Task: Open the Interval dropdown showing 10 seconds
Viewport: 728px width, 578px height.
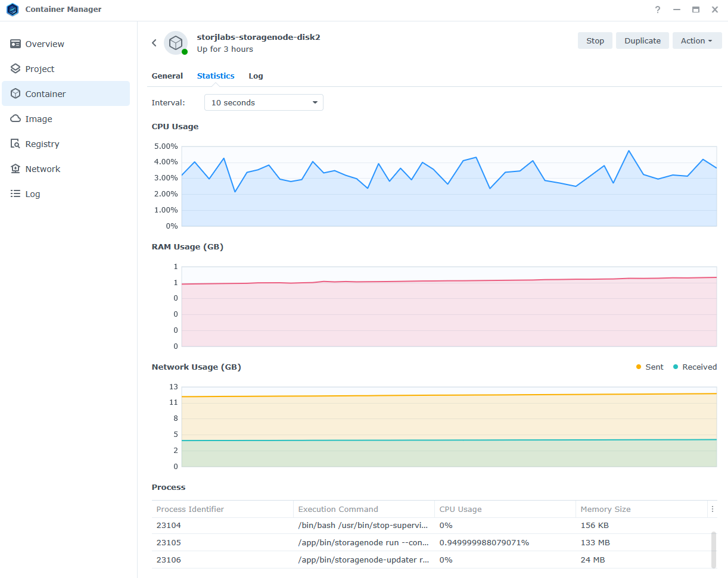Action: pyautogui.click(x=263, y=102)
